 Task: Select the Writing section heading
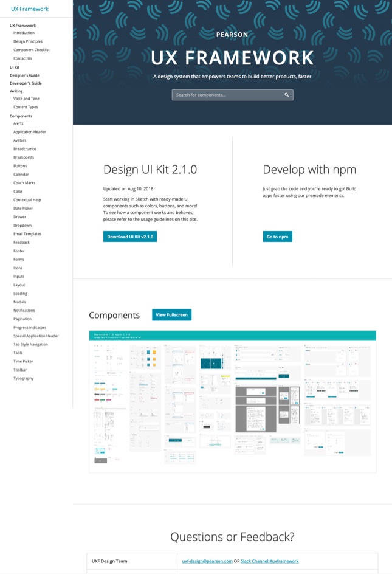pos(16,91)
